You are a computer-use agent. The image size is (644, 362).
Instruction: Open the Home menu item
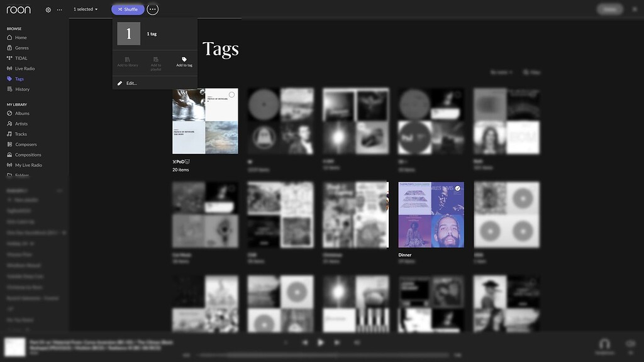pyautogui.click(x=19, y=37)
